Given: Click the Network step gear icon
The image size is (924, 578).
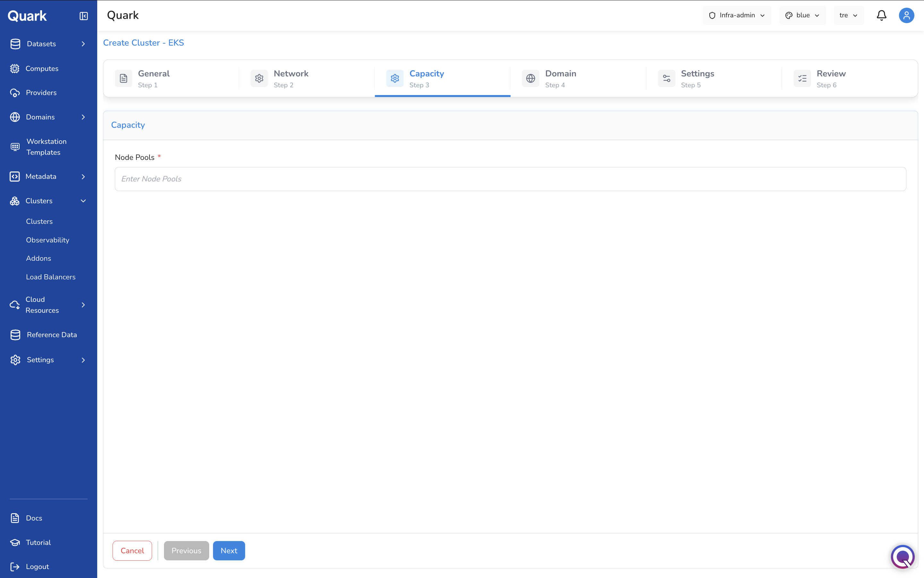Looking at the screenshot, I should click(x=259, y=78).
